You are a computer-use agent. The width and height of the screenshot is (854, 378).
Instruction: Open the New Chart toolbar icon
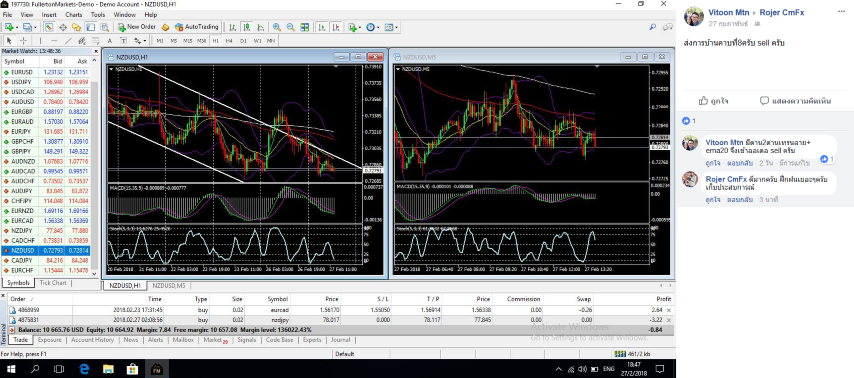pyautogui.click(x=8, y=27)
